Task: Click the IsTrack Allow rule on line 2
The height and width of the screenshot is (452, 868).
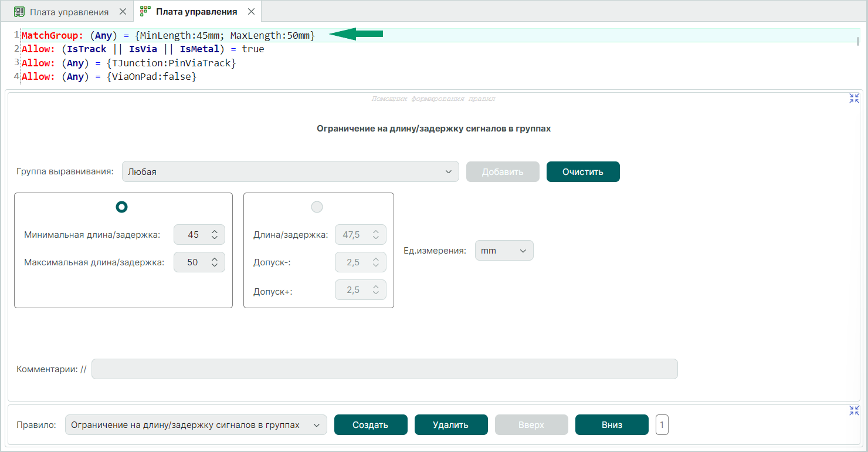Action: (x=143, y=49)
